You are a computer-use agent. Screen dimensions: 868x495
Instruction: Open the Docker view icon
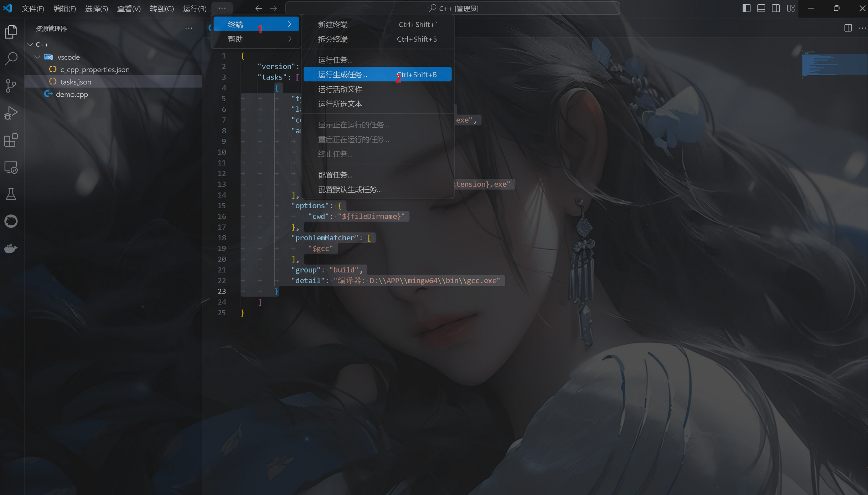click(x=11, y=249)
